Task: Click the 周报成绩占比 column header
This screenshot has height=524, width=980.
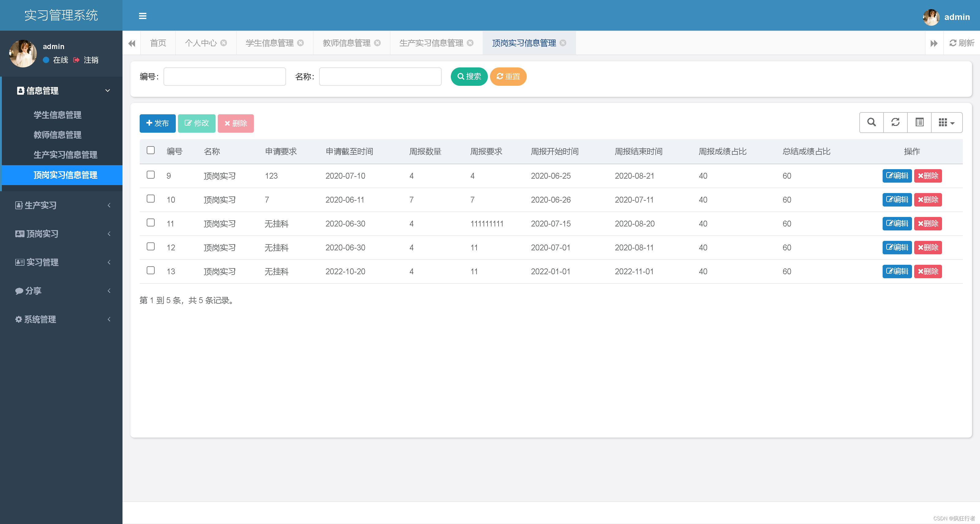Action: (x=722, y=151)
